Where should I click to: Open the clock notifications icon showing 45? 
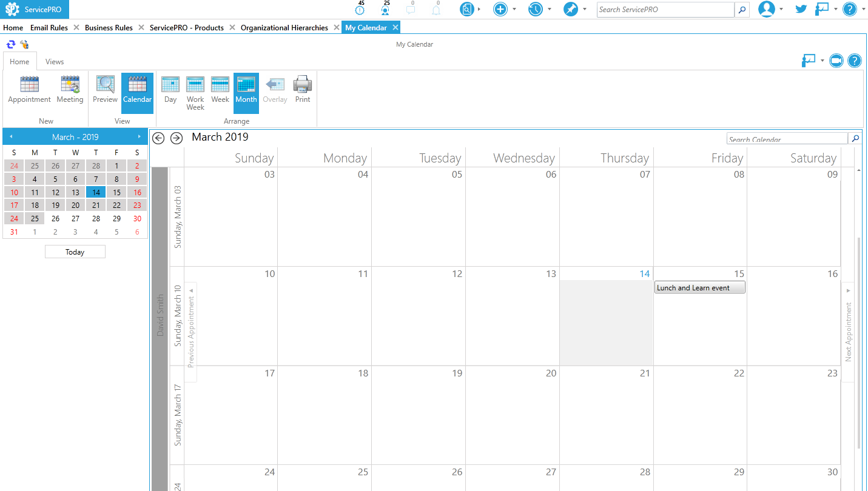coord(360,9)
